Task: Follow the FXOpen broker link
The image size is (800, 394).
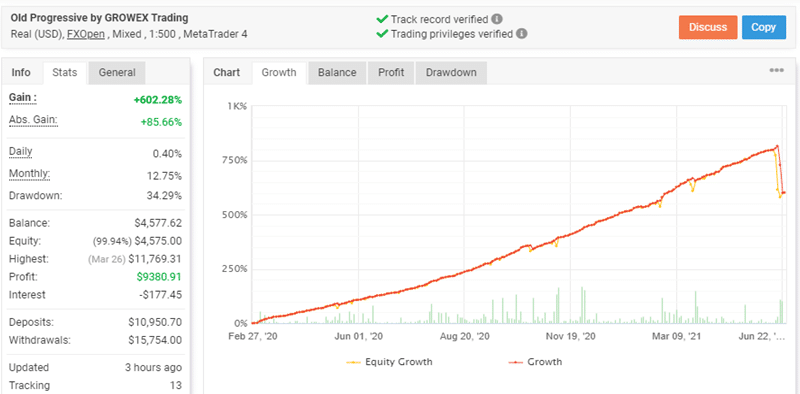Action: point(86,34)
